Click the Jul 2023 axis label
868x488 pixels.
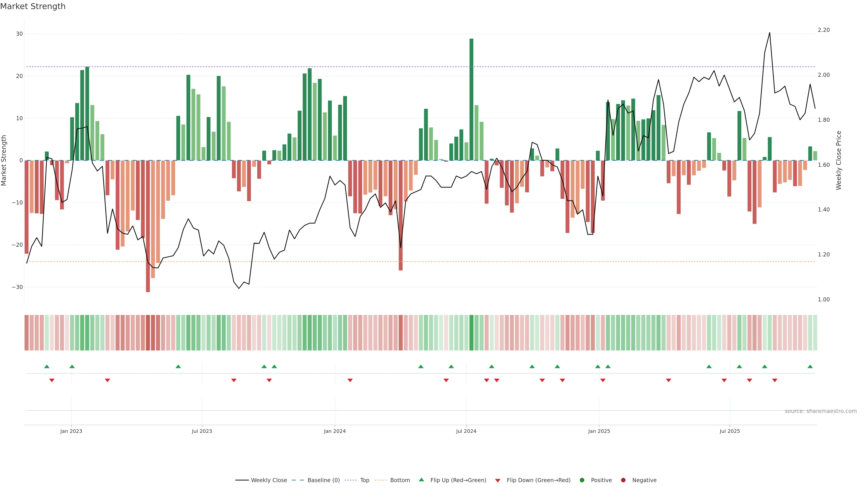[x=202, y=431]
